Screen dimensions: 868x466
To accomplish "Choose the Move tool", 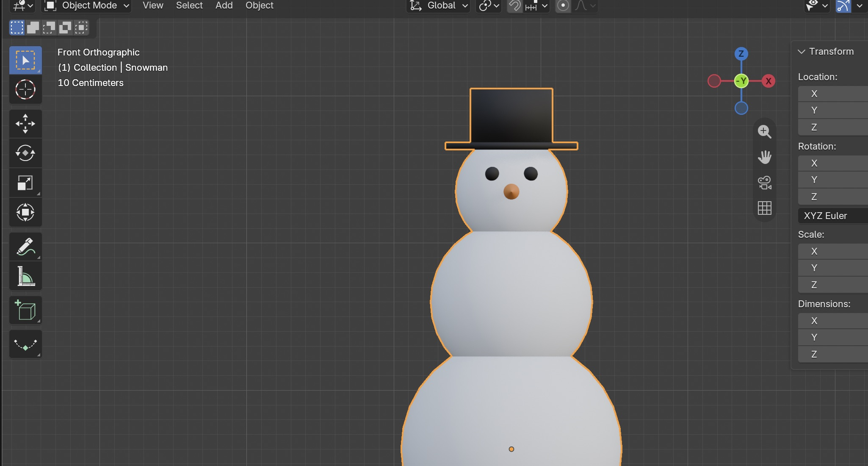I will point(25,124).
